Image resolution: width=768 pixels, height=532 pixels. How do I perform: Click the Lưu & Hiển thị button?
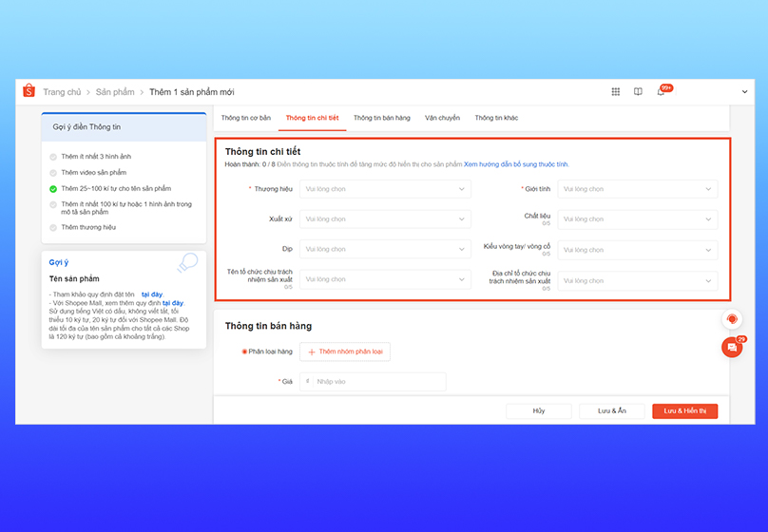click(684, 411)
